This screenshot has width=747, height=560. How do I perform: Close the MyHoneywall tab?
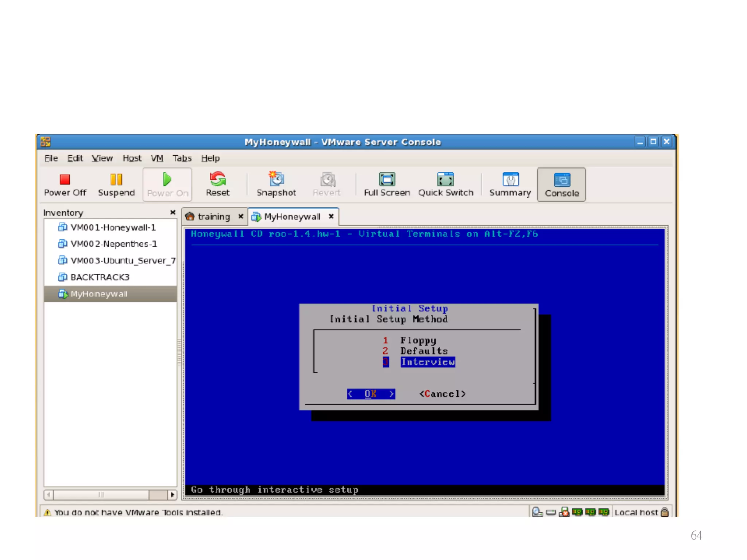[x=331, y=216]
